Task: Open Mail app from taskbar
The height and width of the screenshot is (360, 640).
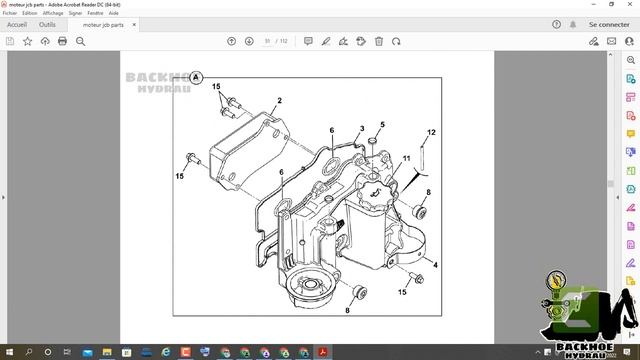Action: (87, 352)
